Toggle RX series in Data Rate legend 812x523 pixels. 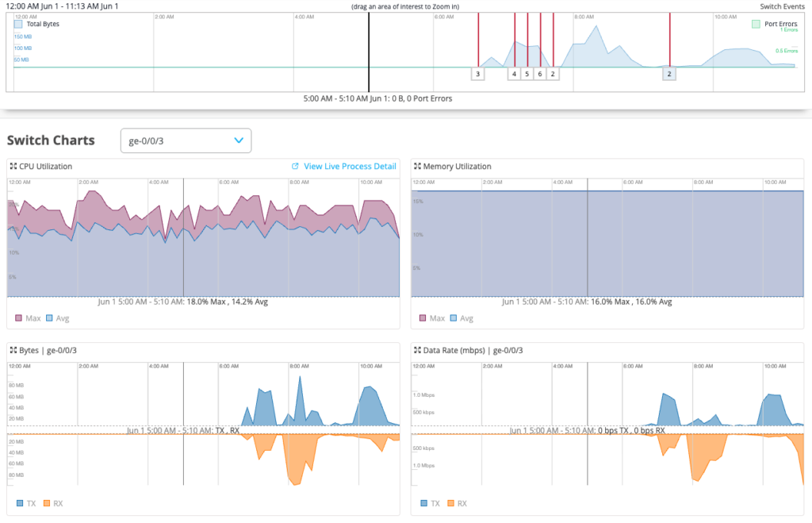coord(457,503)
